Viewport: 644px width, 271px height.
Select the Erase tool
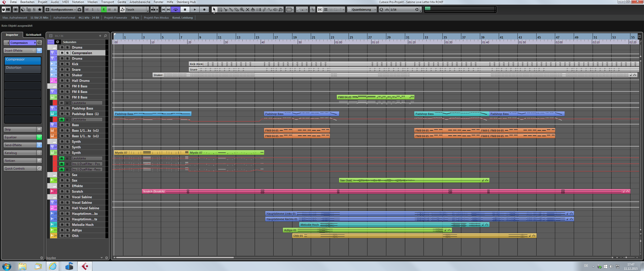(x=236, y=10)
